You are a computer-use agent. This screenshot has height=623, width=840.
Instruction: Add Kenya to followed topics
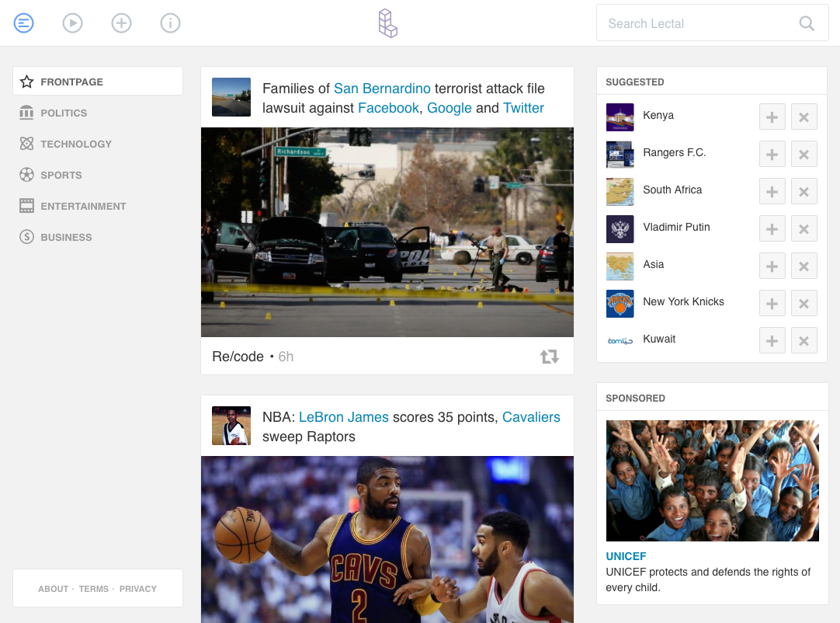(x=772, y=117)
